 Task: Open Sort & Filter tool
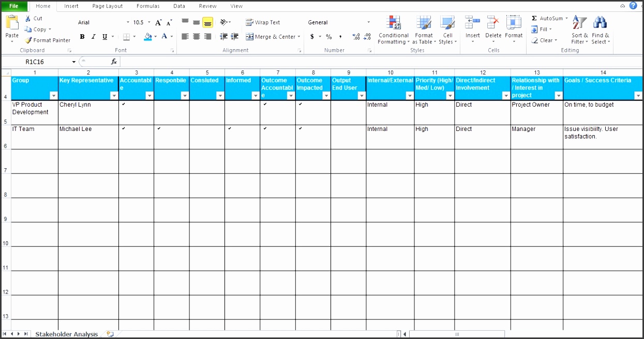tap(579, 23)
